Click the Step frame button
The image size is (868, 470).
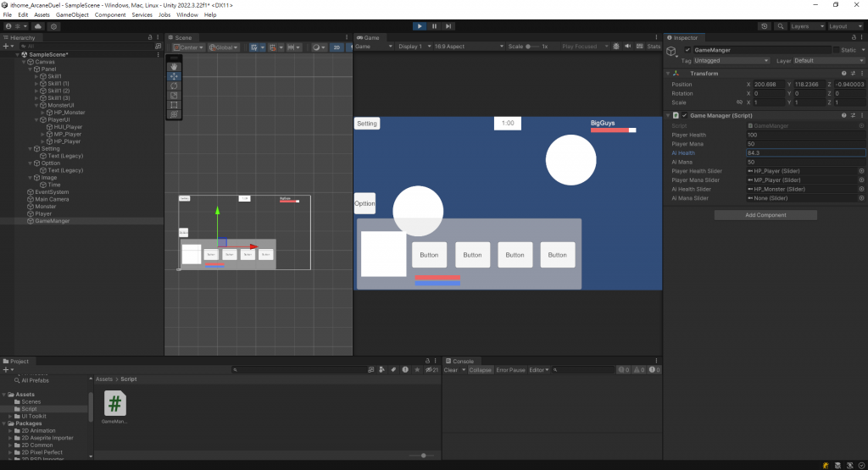448,26
